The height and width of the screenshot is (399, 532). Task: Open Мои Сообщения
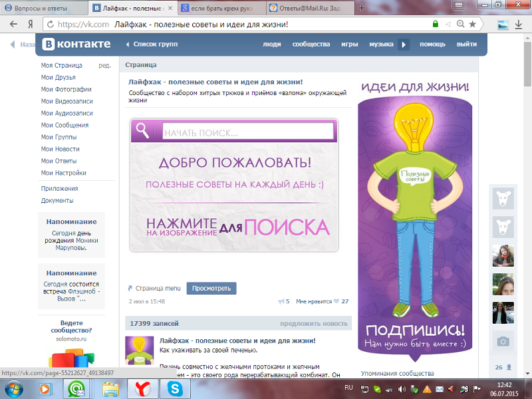click(x=65, y=125)
